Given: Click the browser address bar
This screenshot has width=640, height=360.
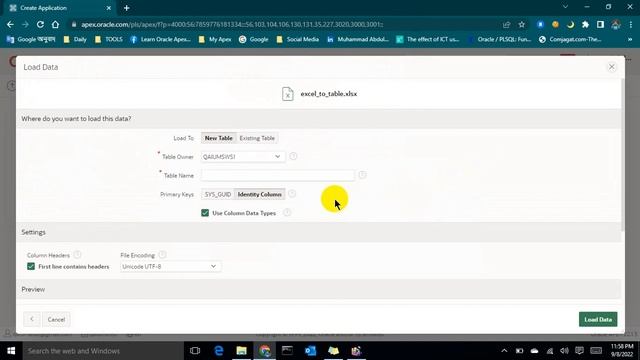Looking at the screenshot, I should coord(286,24).
